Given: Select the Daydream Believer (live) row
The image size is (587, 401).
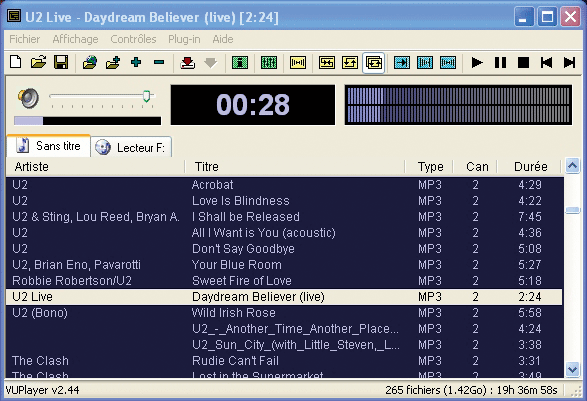Looking at the screenshot, I should point(284,297).
